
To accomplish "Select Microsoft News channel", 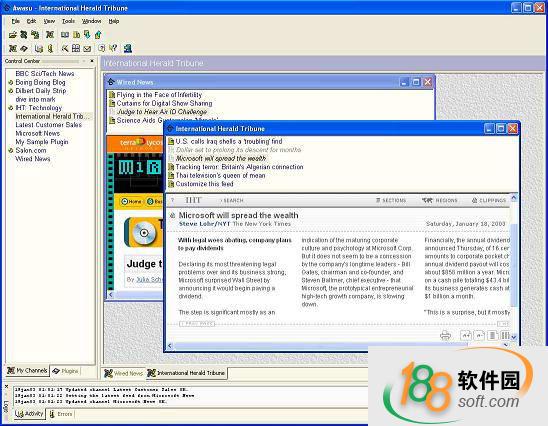I will click(x=37, y=133).
